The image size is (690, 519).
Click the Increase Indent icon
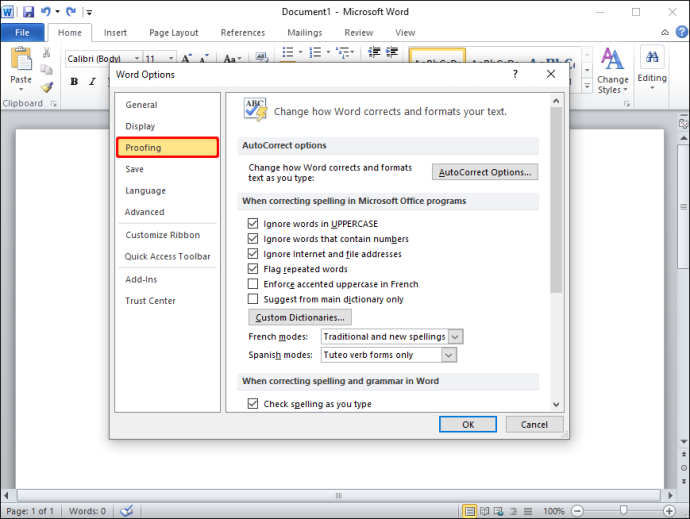click(392, 52)
